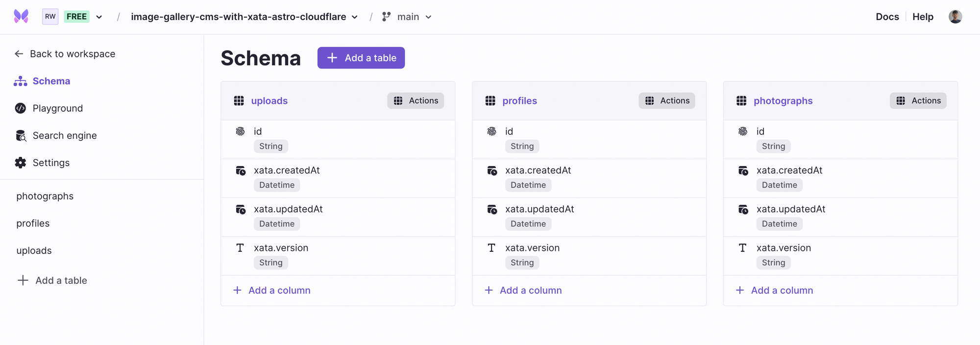Viewport: 980px width, 345px height.
Task: Click fingerprint icon of photographs id
Action: point(743,131)
